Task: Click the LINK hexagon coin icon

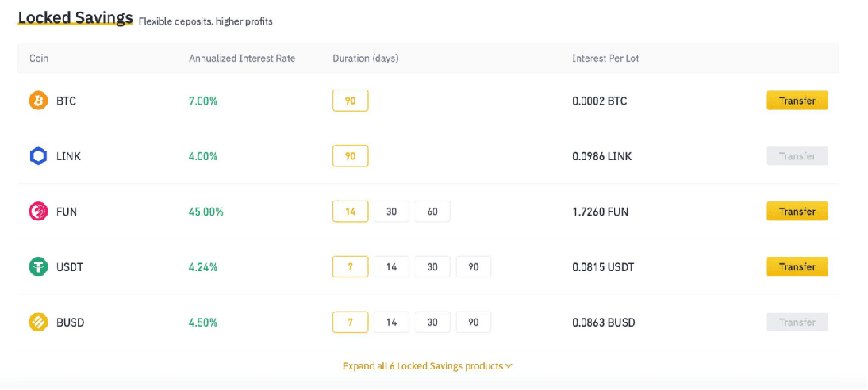Action: click(38, 156)
